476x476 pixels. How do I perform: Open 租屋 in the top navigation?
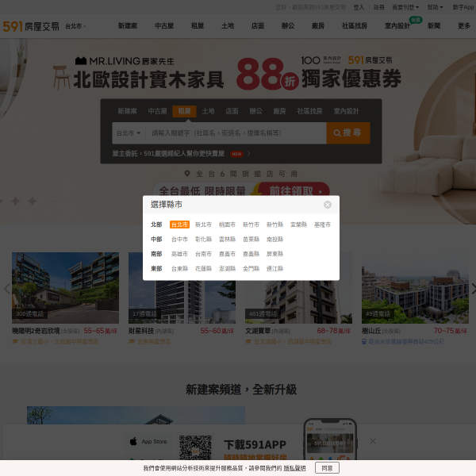point(198,26)
